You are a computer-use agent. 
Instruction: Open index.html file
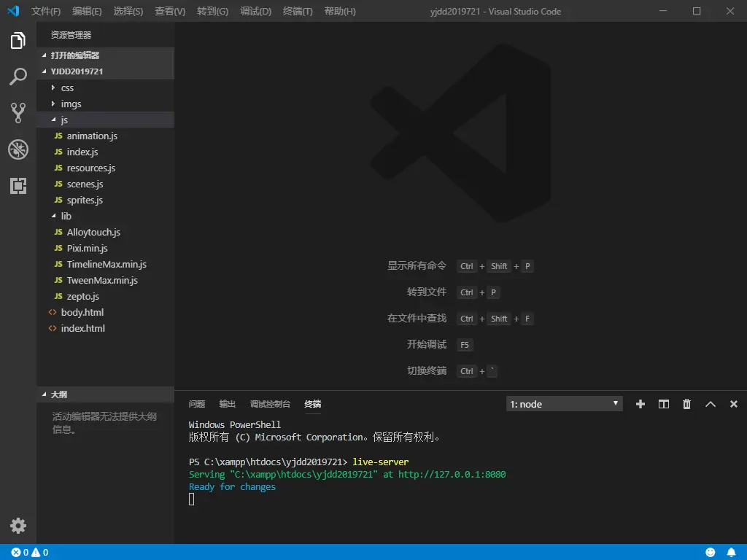click(x=105, y=329)
